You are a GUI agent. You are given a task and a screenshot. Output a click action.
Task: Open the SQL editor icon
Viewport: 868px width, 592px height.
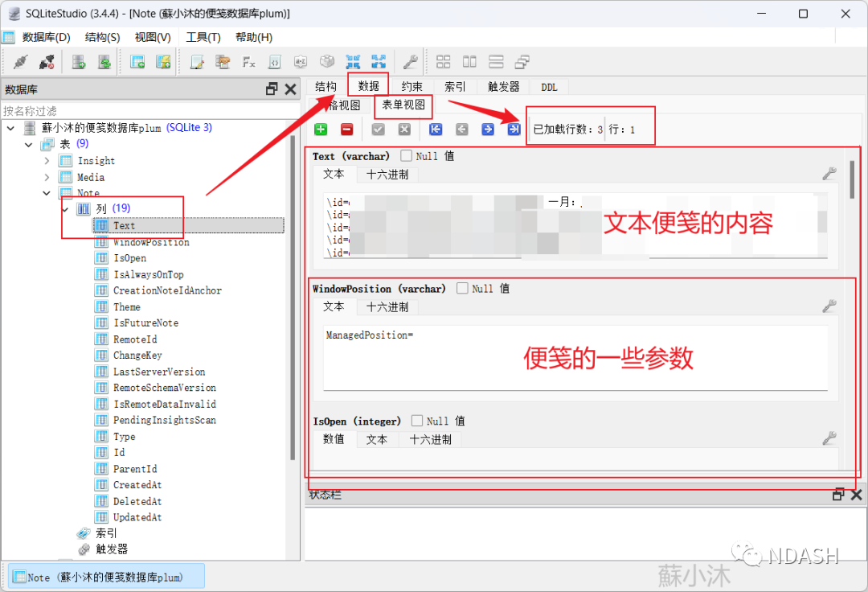click(x=197, y=61)
